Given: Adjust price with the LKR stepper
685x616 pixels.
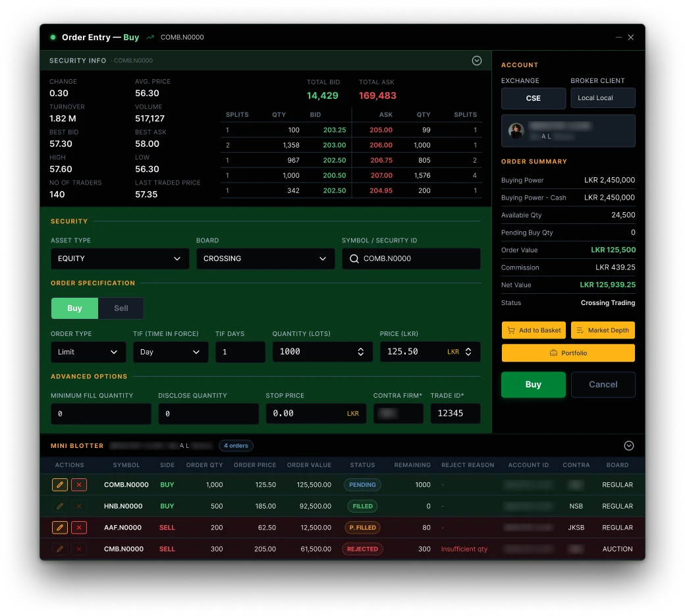Looking at the screenshot, I should pyautogui.click(x=468, y=352).
